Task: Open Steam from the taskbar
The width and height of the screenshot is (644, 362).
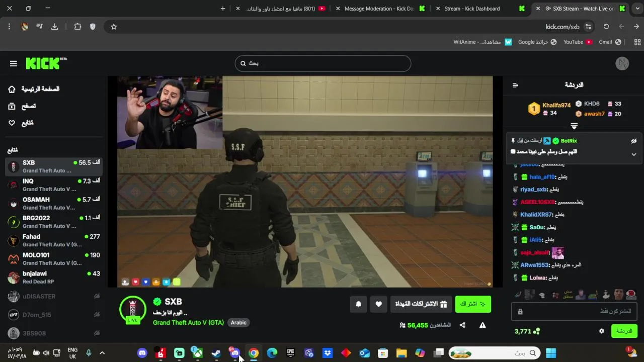Action: coord(216,353)
